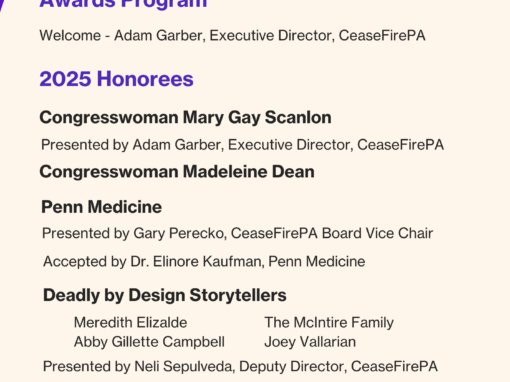This screenshot has height=382, width=510.
Task: Click Deadly by Design Storytellers heading
Action: point(165,295)
